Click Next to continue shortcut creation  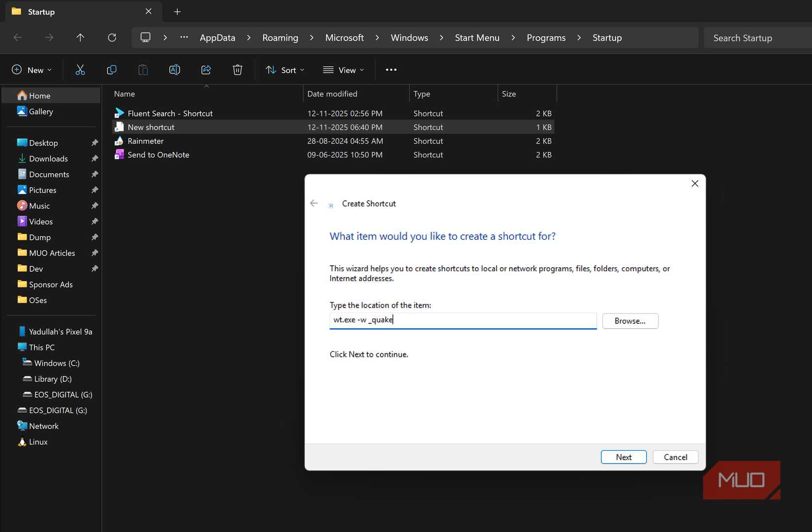tap(623, 457)
